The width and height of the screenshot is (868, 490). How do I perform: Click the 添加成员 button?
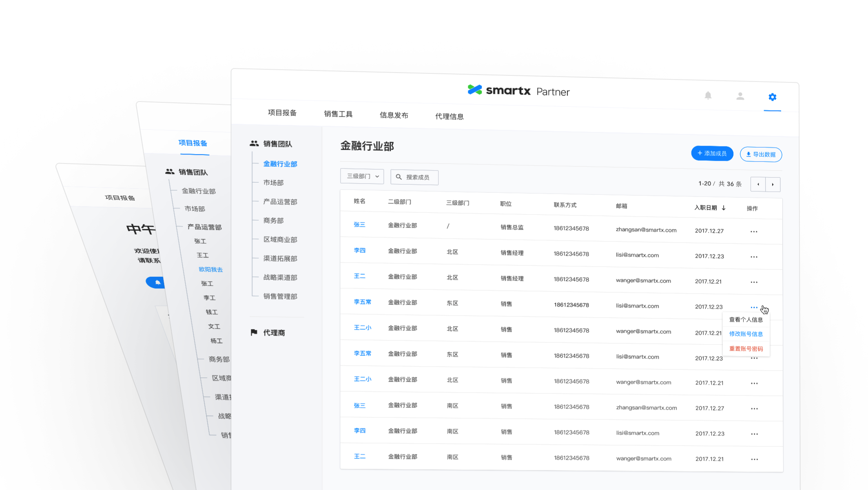(x=712, y=153)
